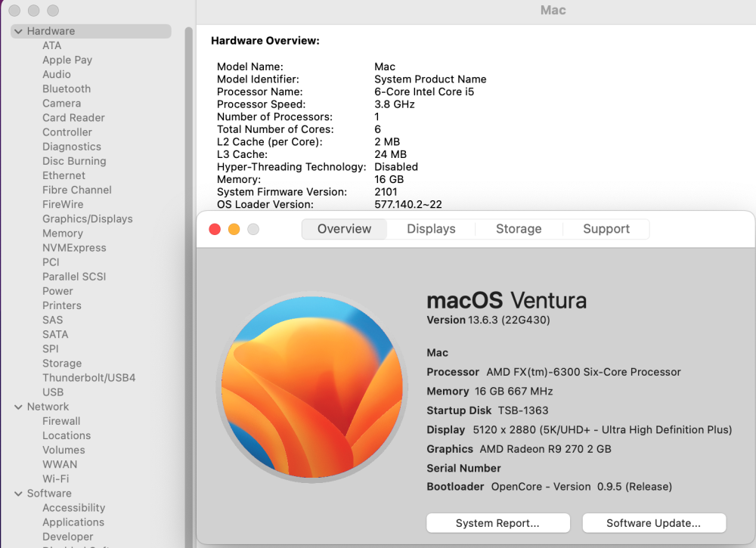
Task: Open Audio hardware section
Action: [x=57, y=75]
